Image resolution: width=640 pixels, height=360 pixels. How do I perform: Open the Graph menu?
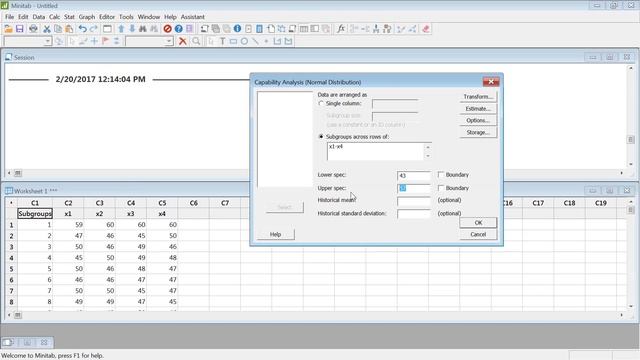(87, 17)
